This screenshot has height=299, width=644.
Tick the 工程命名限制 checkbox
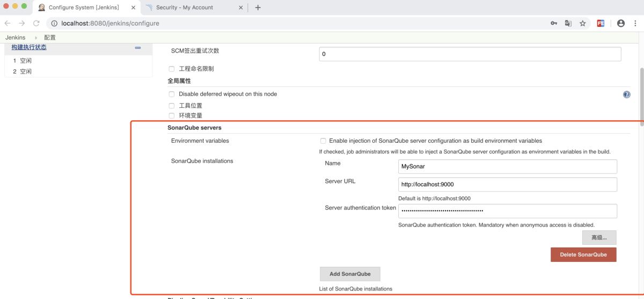coord(172,69)
